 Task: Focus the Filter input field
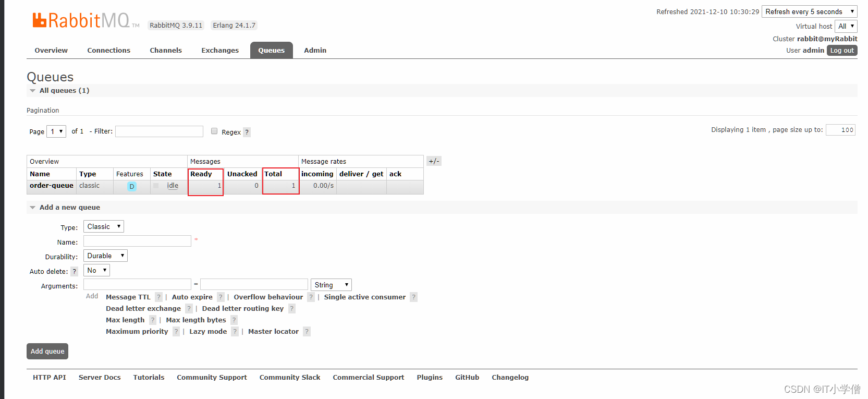point(159,131)
